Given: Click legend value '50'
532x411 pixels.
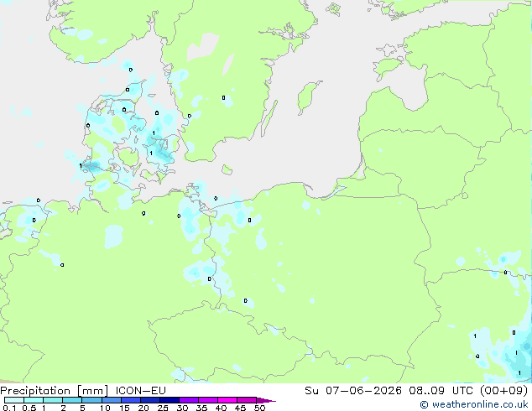Looking at the screenshot, I should click(x=259, y=408).
